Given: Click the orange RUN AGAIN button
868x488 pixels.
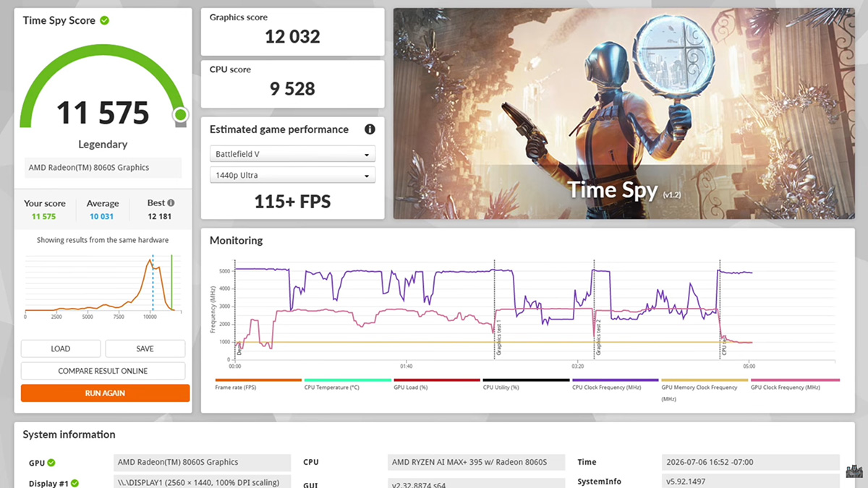Looking at the screenshot, I should (x=105, y=393).
